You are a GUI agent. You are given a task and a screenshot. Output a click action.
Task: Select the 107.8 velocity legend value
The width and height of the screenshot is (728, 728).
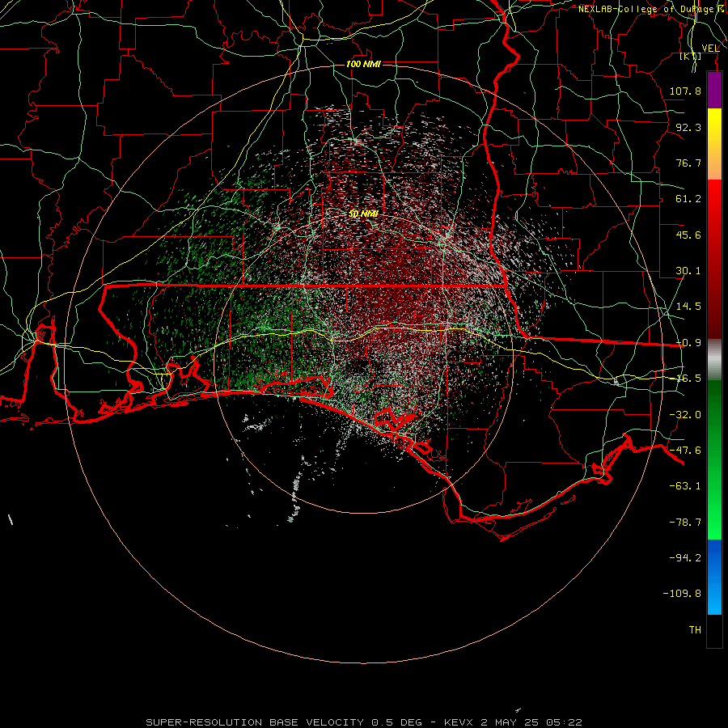685,91
